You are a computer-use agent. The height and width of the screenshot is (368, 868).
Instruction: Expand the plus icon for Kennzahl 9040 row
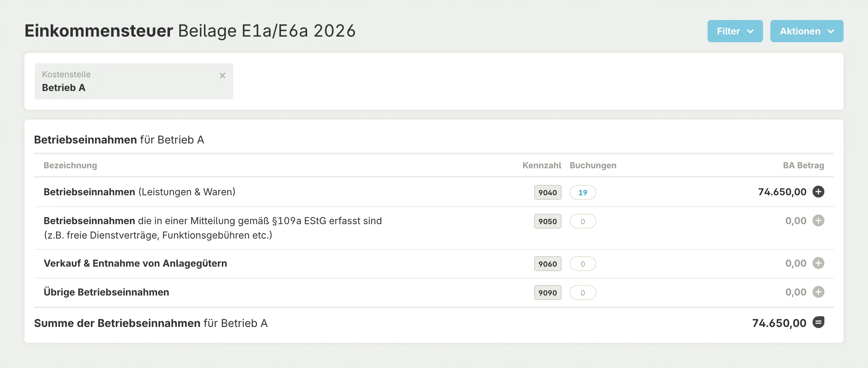(x=818, y=192)
